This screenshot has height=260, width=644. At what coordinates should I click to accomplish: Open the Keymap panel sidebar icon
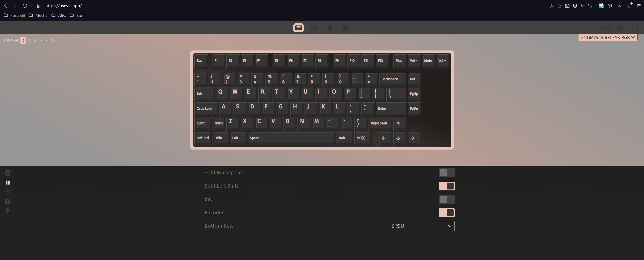point(7,173)
